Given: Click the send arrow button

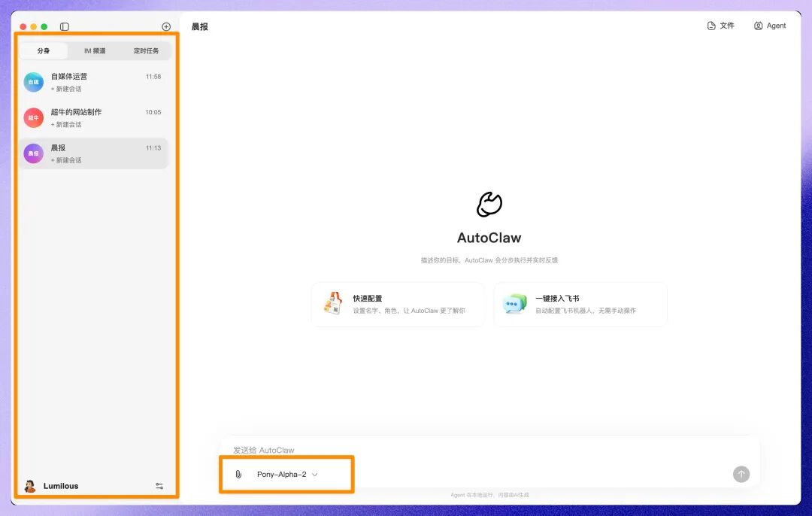Looking at the screenshot, I should pyautogui.click(x=741, y=474).
